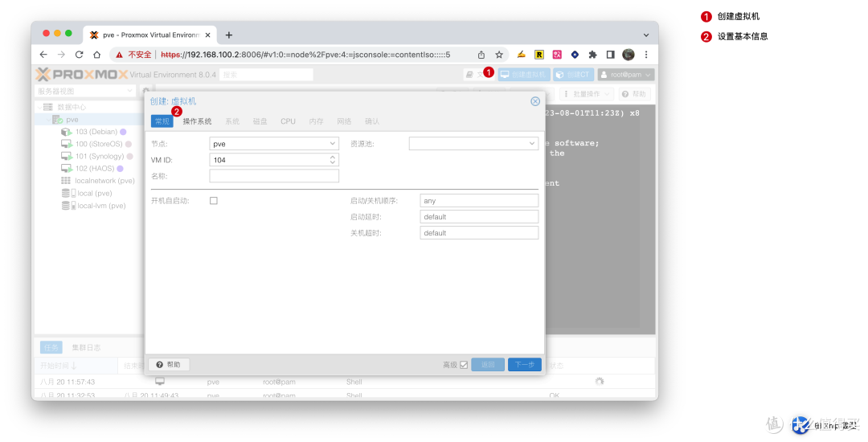
Task: Switch to the 网络 tab
Action: pyautogui.click(x=344, y=121)
